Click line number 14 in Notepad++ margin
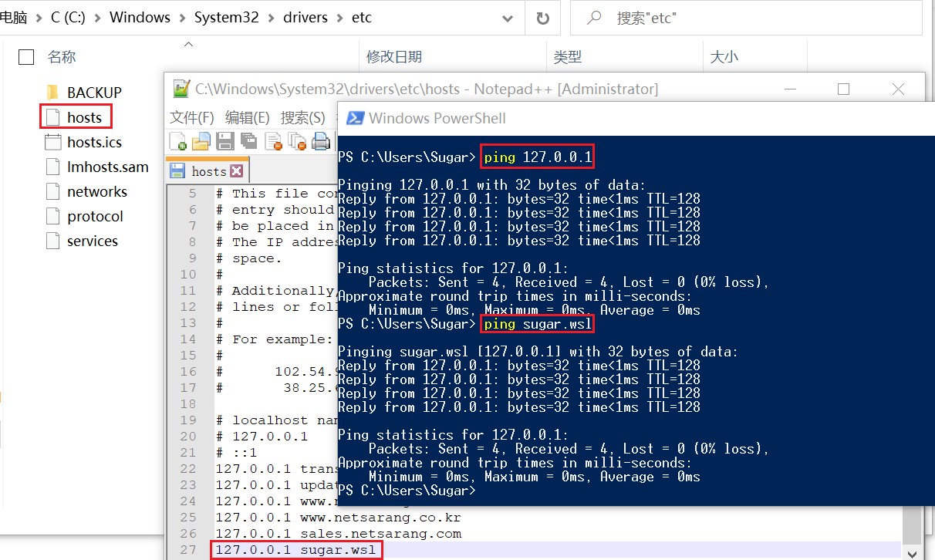Viewport: 935px width, 560px height. [188, 339]
